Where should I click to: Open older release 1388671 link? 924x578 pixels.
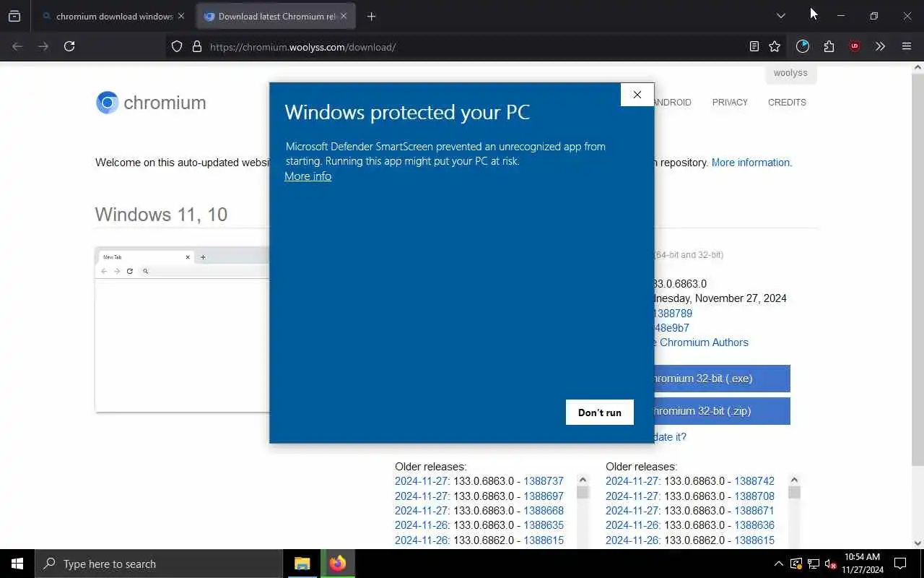click(754, 511)
